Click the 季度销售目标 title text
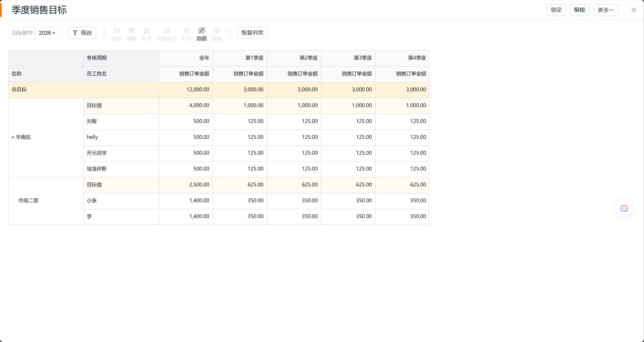The width and height of the screenshot is (644, 342). pos(39,10)
